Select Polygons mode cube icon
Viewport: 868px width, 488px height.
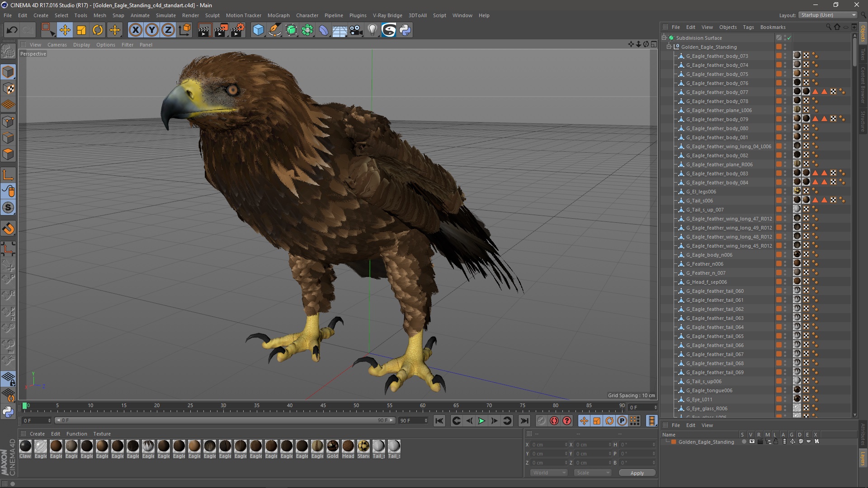(x=8, y=155)
